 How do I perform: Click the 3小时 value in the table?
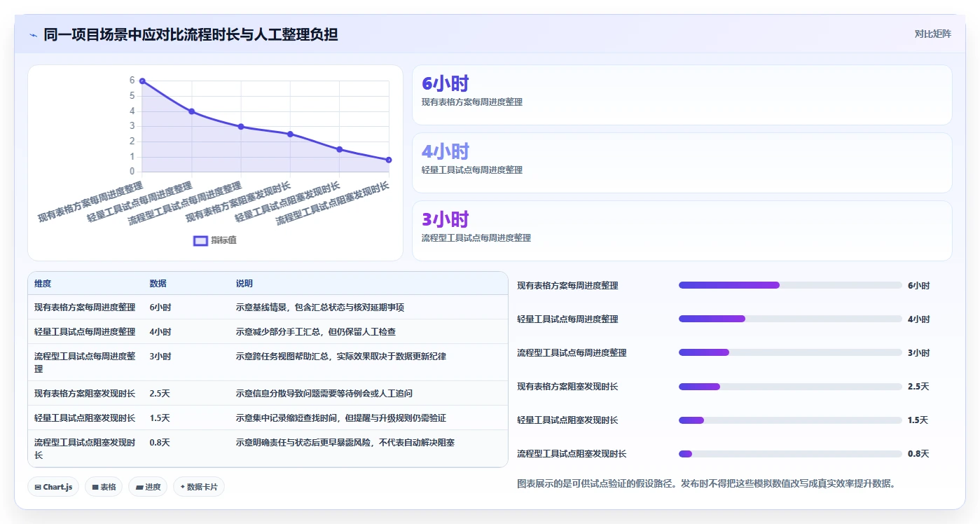160,357
